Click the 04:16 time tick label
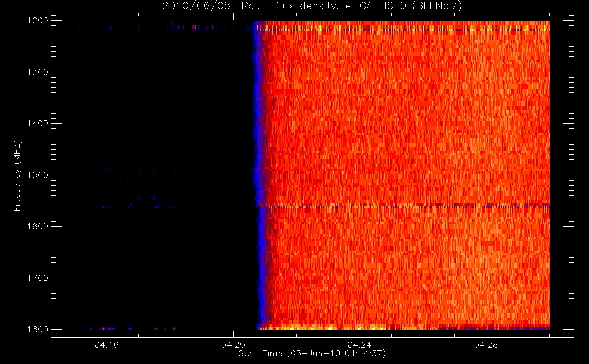 tap(107, 345)
